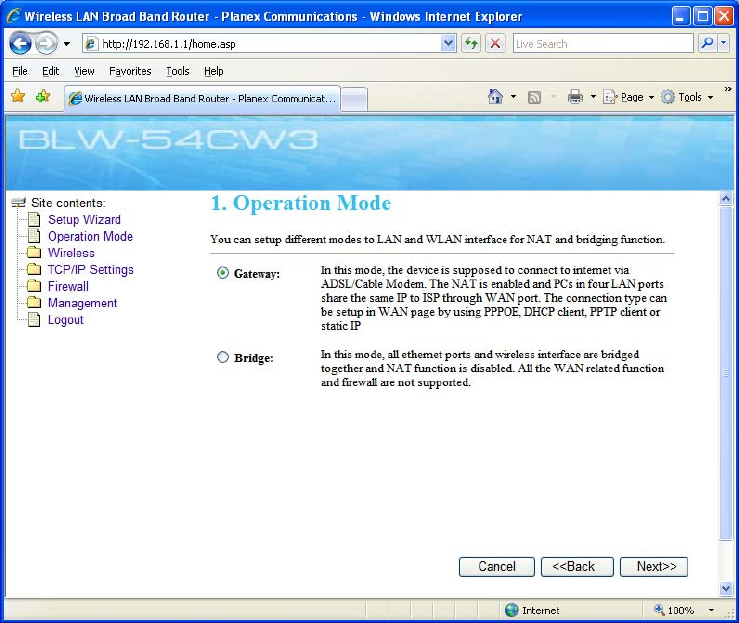Click the vertical scrollbar thumb
Viewport: 739px width, 623px height.
click(x=726, y=373)
